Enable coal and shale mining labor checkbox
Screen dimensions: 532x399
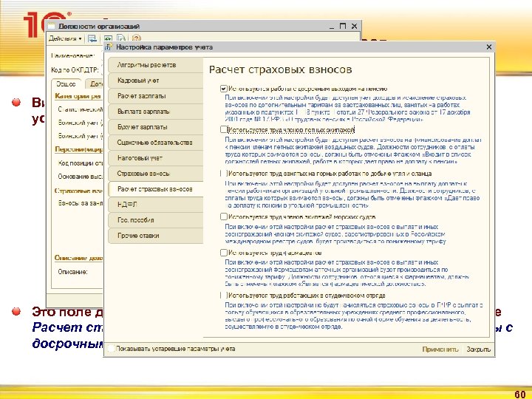pyautogui.click(x=223, y=174)
